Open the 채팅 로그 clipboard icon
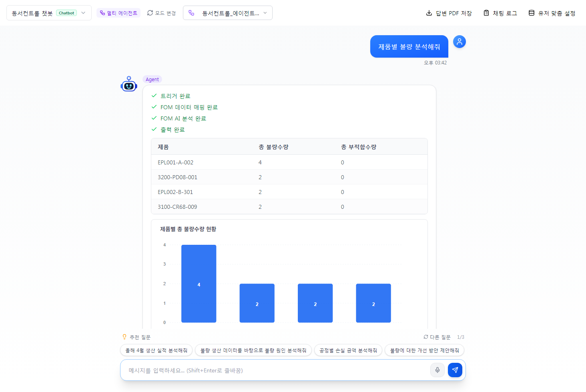 486,13
